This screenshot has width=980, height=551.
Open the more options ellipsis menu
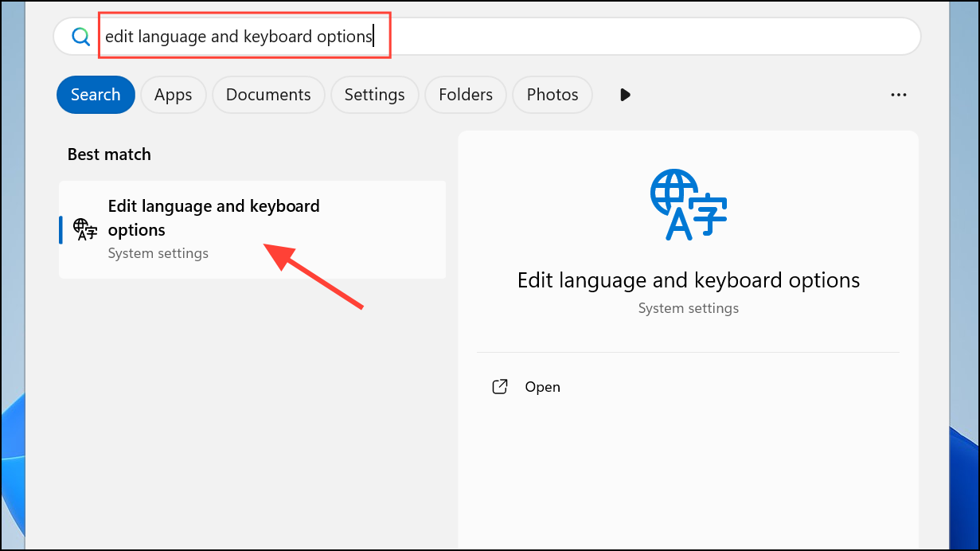tap(898, 95)
